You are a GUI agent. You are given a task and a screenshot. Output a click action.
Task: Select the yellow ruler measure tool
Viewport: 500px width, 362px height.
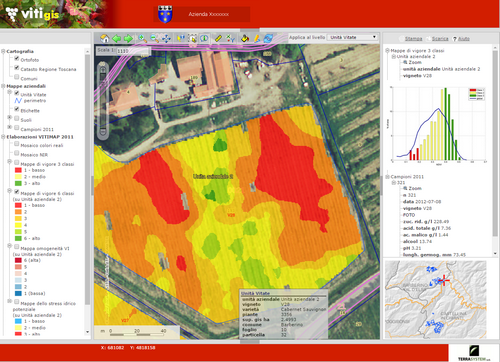[x=218, y=38]
